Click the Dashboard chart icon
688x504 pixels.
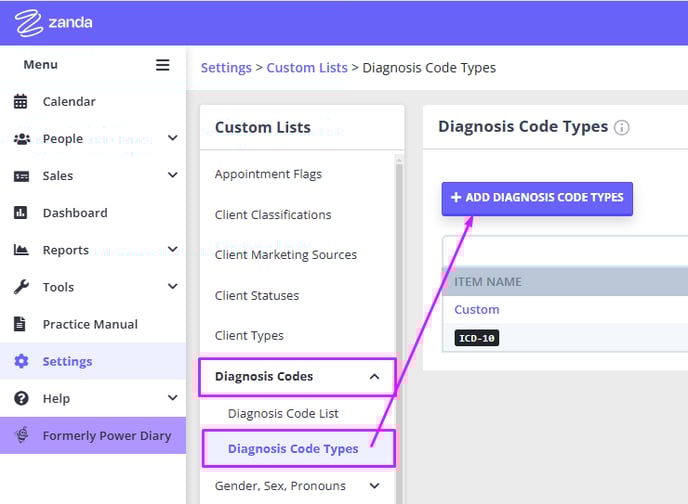(20, 213)
